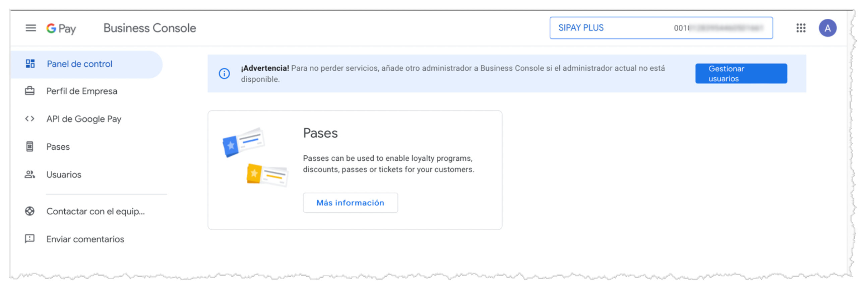The image size is (868, 296).
Task: Open the SIPAY PLUS account selector
Action: coord(661,28)
